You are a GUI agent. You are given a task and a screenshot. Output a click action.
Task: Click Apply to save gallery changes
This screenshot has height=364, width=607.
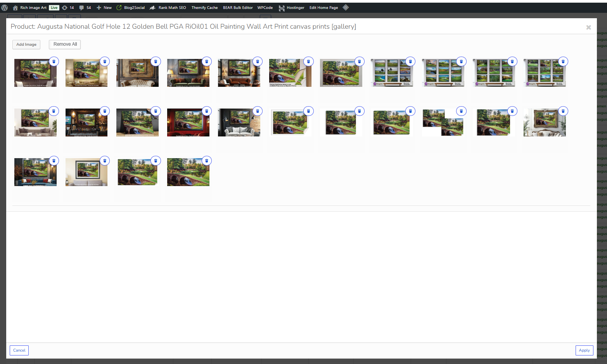(584, 350)
